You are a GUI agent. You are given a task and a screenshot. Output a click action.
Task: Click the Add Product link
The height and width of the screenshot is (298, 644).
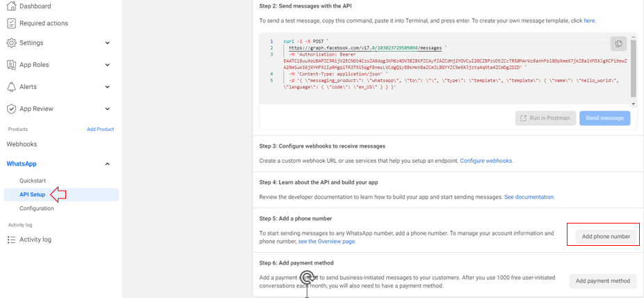[x=100, y=129]
